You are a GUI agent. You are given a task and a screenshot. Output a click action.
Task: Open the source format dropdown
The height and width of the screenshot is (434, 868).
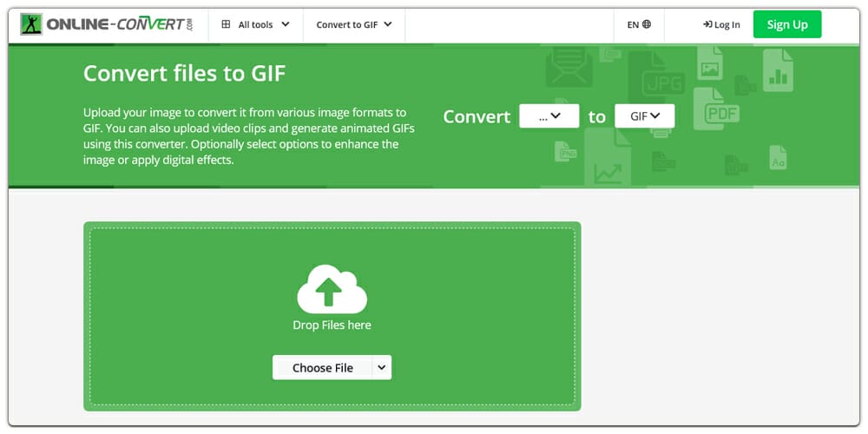(549, 116)
